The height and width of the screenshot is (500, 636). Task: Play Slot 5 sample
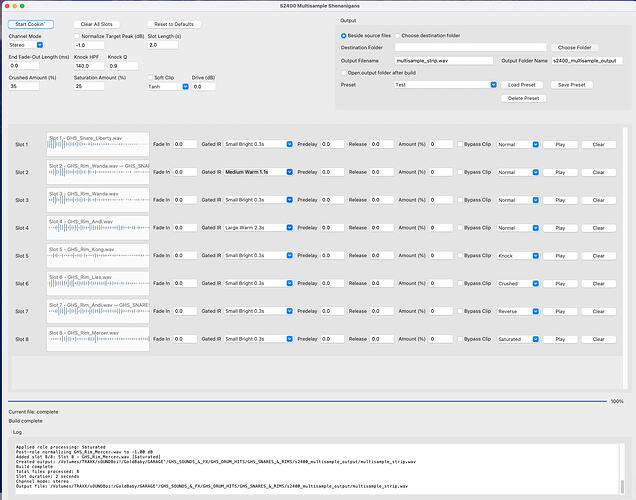point(560,256)
